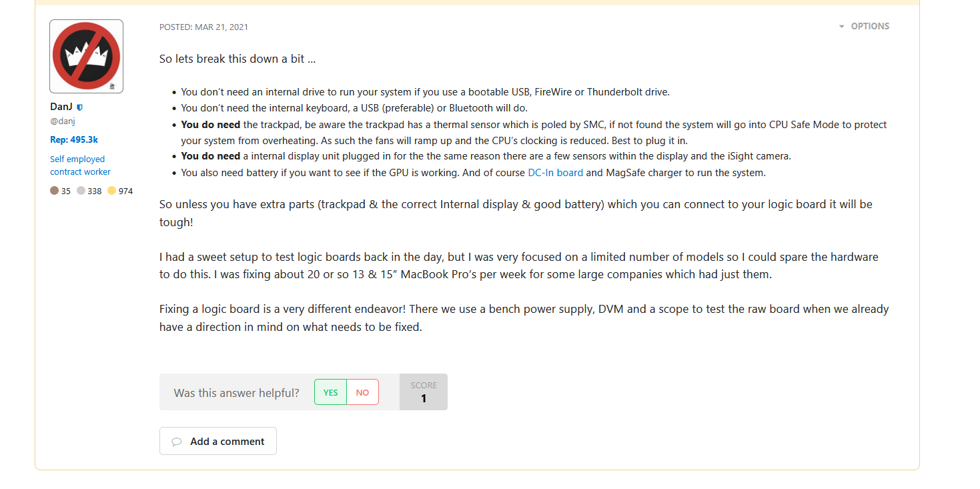
Task: Click Self employed contract worker link
Action: pos(80,165)
